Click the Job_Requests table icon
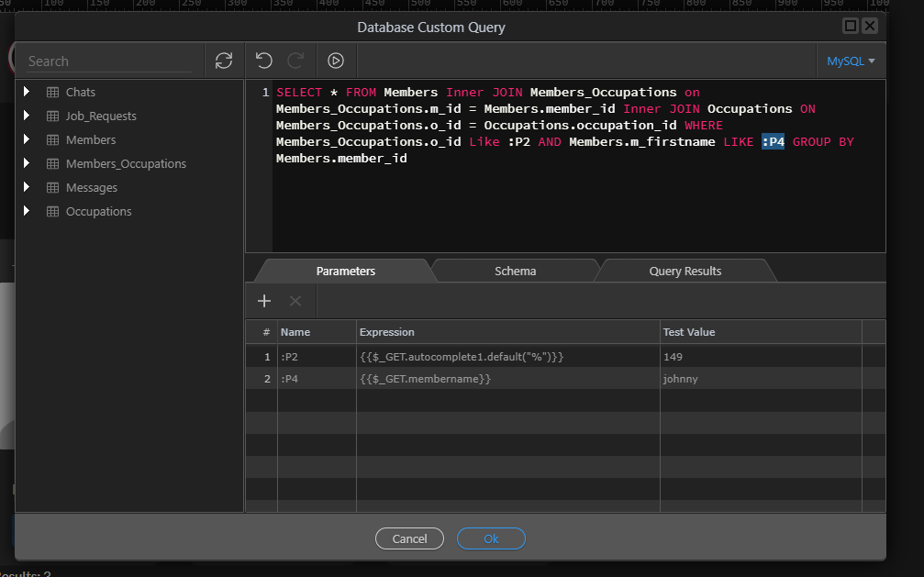 pos(52,117)
